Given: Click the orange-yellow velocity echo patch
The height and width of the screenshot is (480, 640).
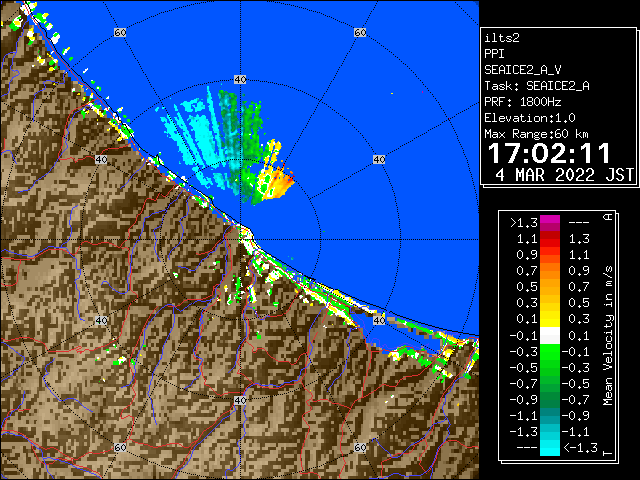Looking at the screenshot, I should coord(277,184).
